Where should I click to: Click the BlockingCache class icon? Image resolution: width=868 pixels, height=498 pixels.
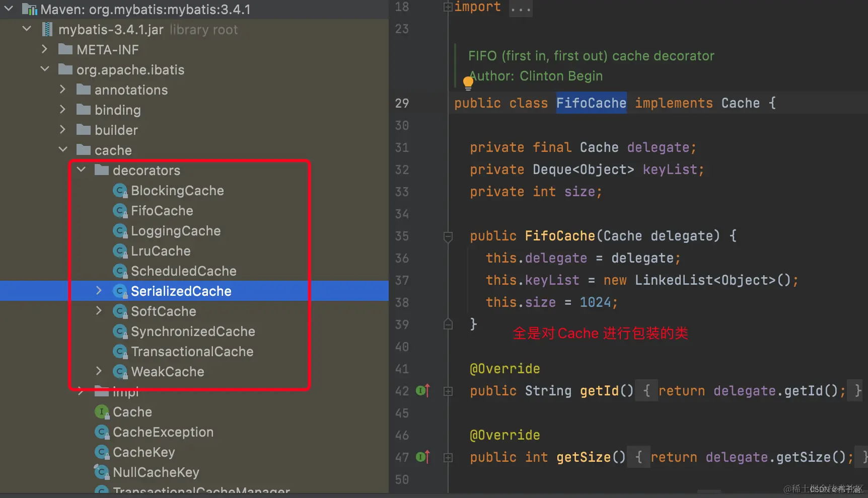pos(120,191)
